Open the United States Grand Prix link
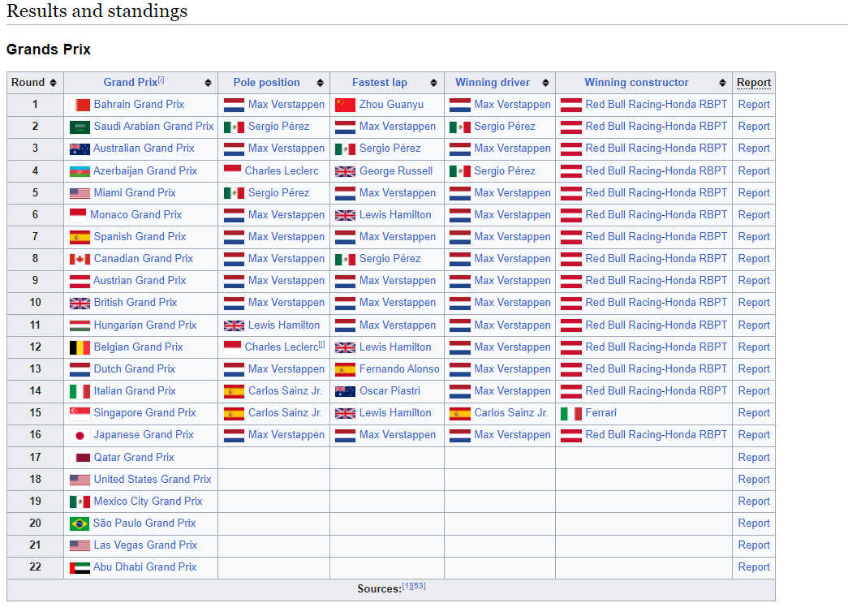This screenshot has height=616, width=848. [153, 479]
